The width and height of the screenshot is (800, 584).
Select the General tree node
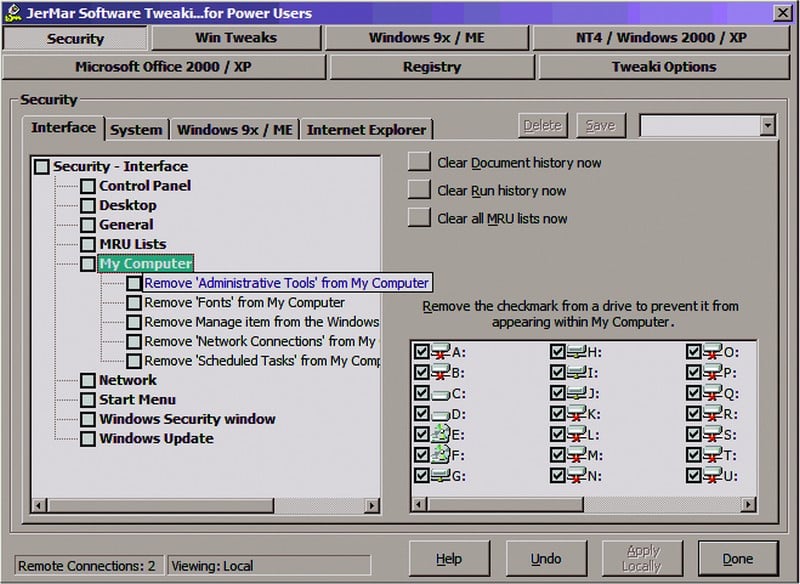click(126, 224)
